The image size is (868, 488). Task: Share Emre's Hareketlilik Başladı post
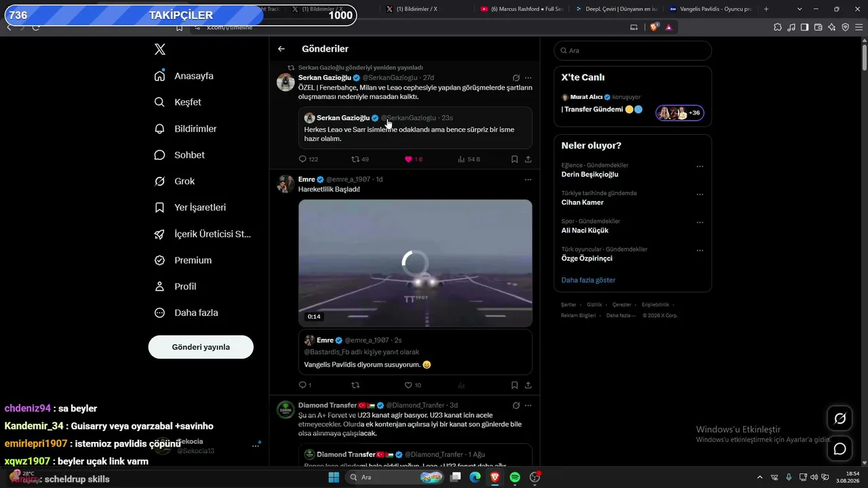tap(528, 385)
